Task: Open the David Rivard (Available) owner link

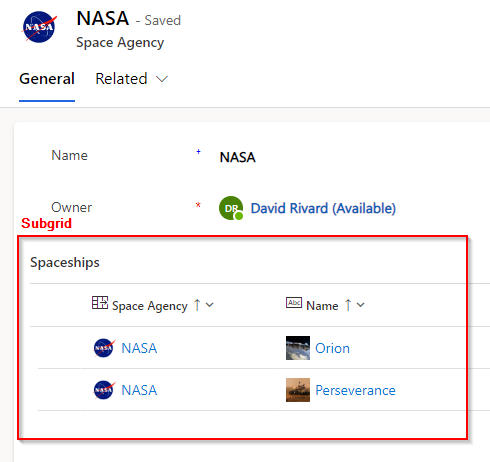Action: coord(323,208)
